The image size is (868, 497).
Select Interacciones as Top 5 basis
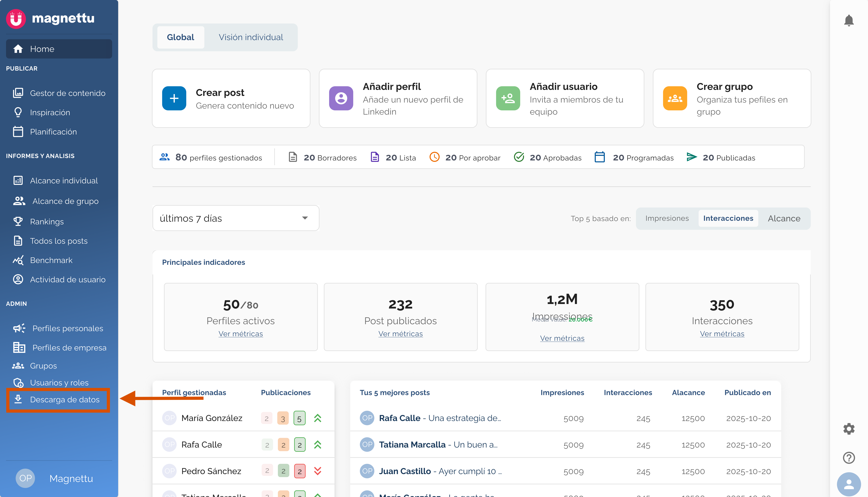point(728,218)
